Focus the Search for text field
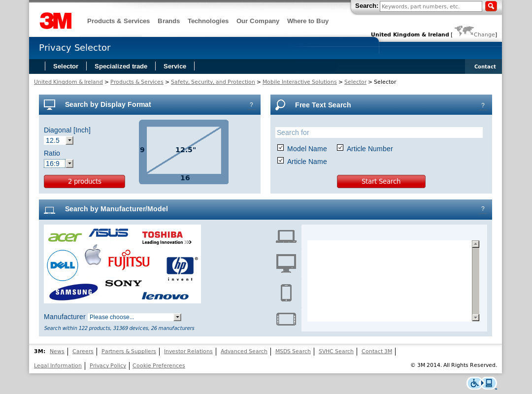This screenshot has height=394, width=532. (x=379, y=132)
